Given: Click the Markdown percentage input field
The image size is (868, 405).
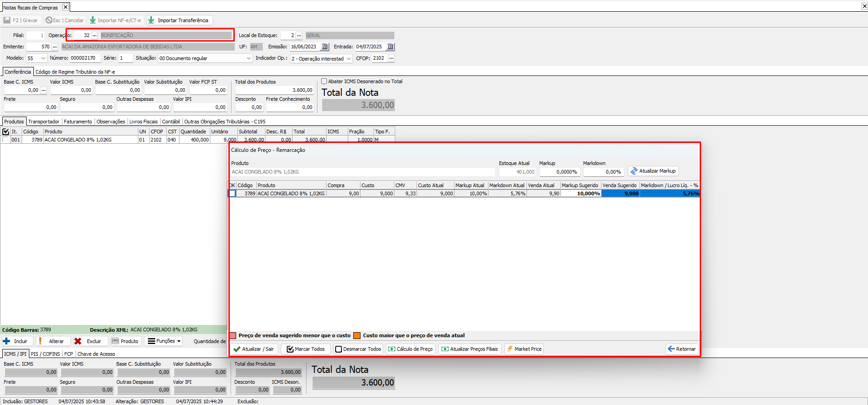Looking at the screenshot, I should [x=603, y=172].
